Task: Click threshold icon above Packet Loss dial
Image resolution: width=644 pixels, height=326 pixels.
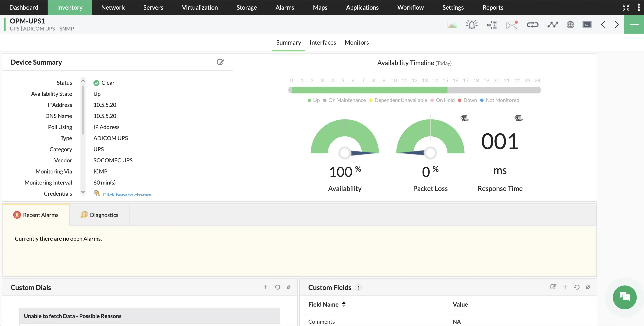Action: tap(465, 118)
